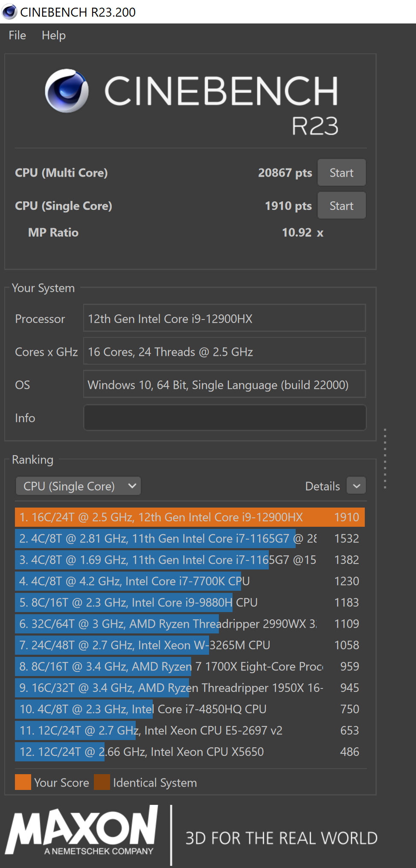
Task: Click the Cores x GHz field
Action: pyautogui.click(x=224, y=351)
